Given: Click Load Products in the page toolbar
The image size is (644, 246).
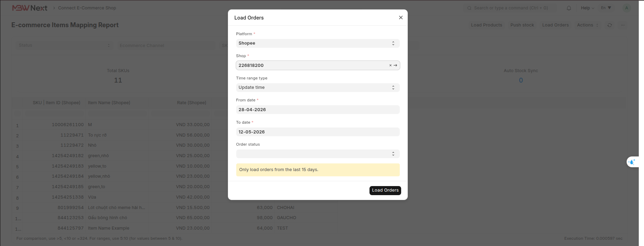Looking at the screenshot, I should pos(486,25).
